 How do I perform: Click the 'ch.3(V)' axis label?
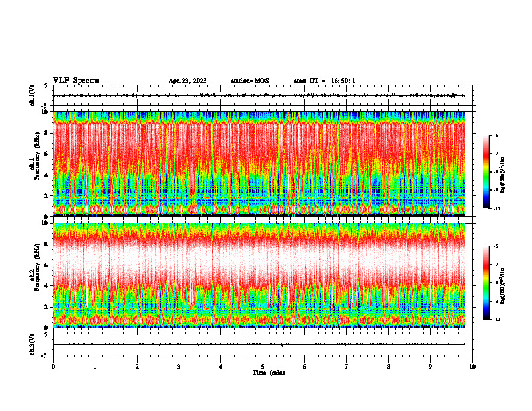tap(32, 345)
